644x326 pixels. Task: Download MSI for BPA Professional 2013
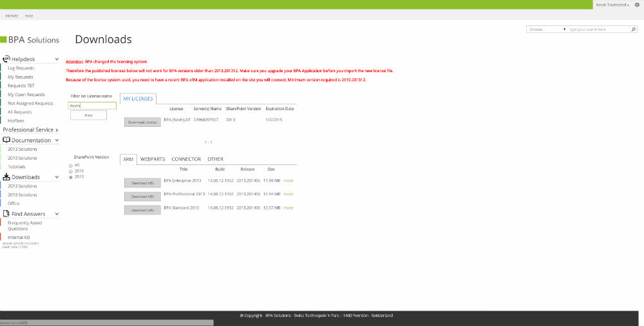point(142,197)
